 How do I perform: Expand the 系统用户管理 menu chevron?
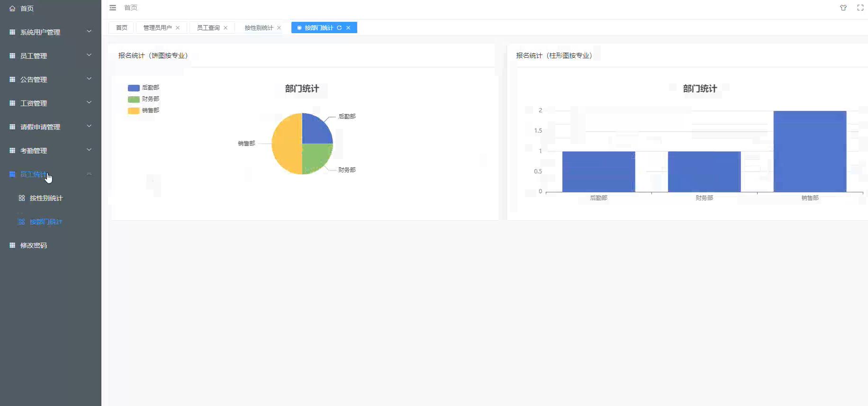[x=89, y=32]
